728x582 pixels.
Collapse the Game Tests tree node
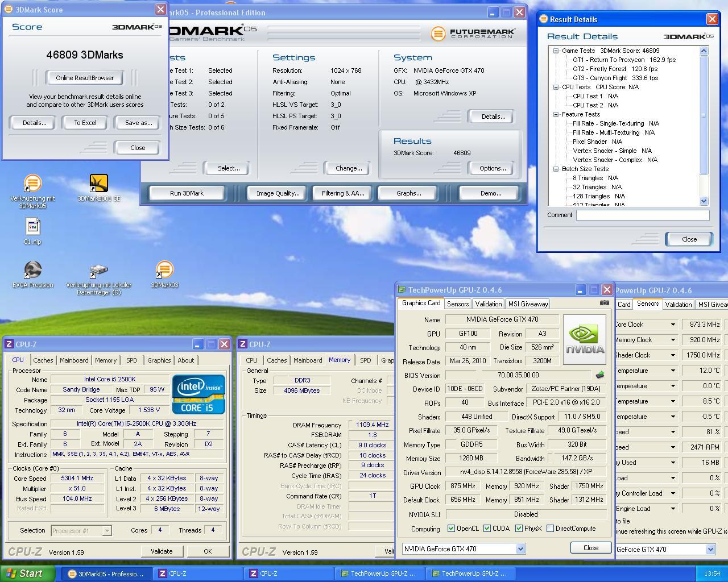tap(556, 51)
